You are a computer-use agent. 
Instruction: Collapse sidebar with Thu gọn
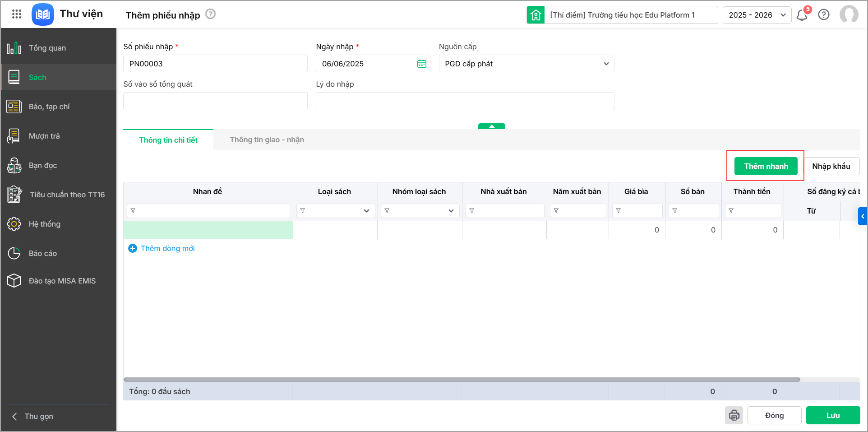point(32,416)
